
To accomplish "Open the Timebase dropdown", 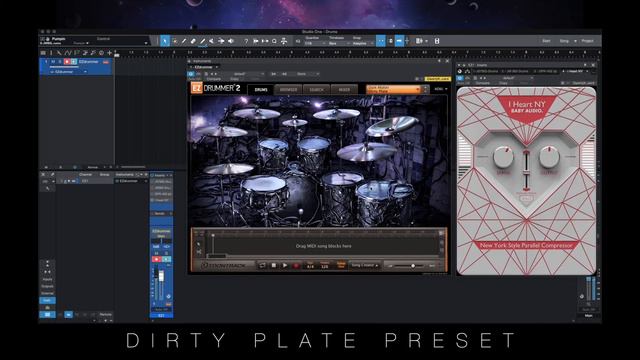I will coord(338,43).
